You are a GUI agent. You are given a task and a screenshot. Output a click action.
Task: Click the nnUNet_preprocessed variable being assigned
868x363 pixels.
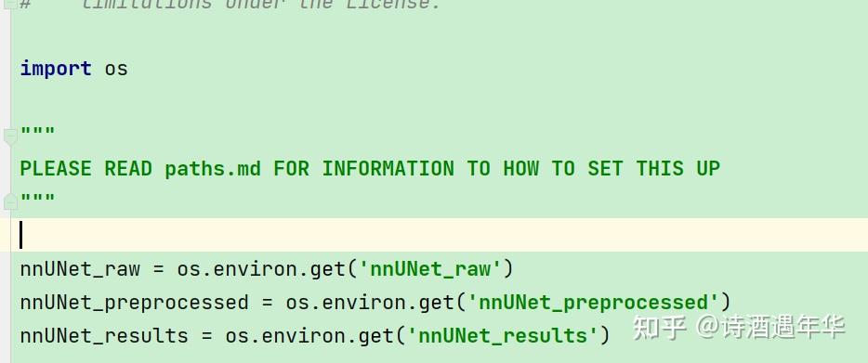135,303
